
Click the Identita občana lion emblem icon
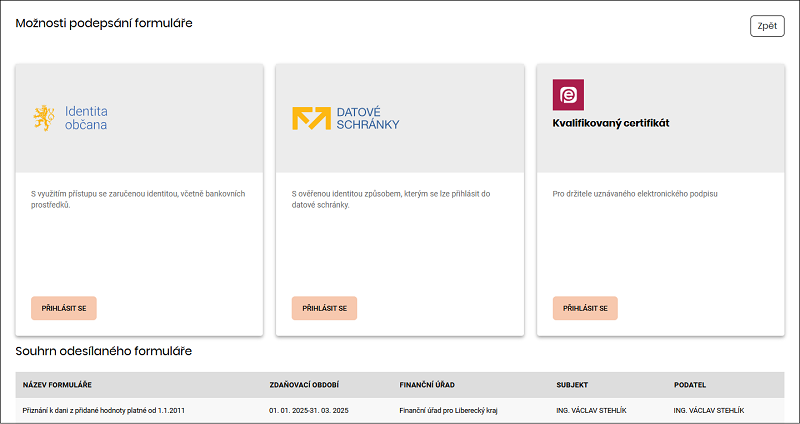(44, 118)
